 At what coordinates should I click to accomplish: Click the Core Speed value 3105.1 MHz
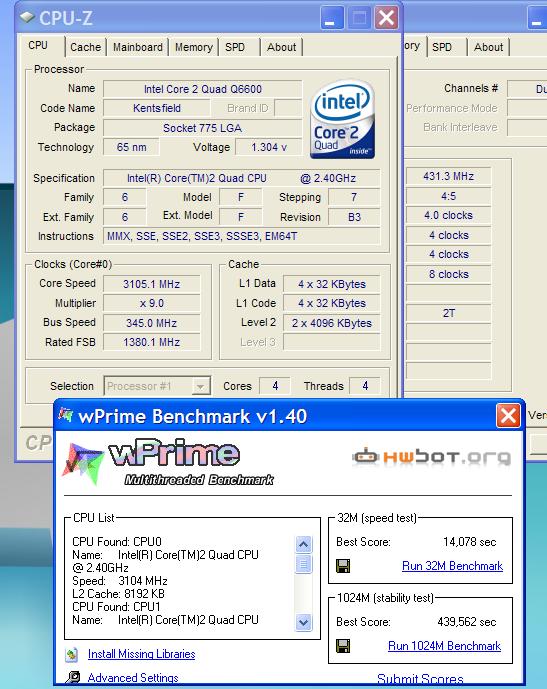[152, 284]
